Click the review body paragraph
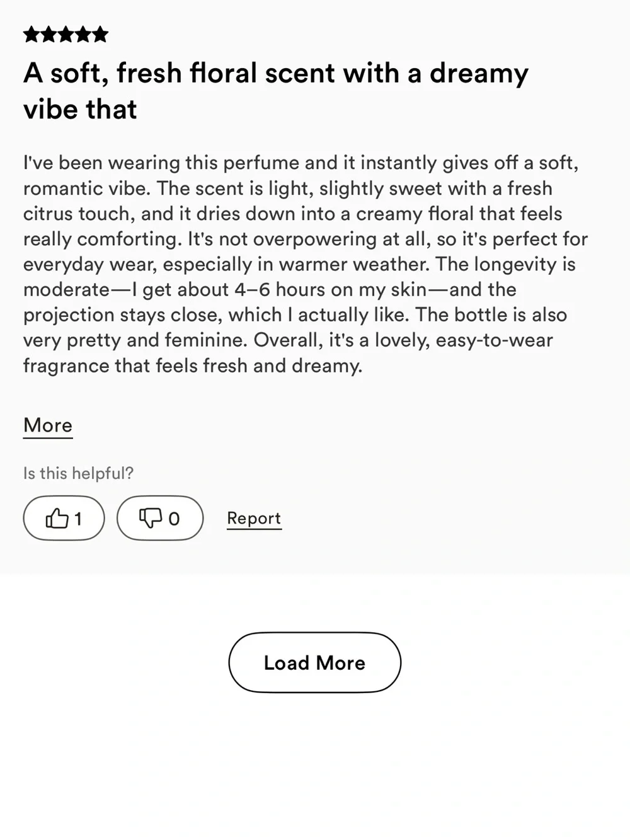The image size is (630, 840). coord(306,264)
